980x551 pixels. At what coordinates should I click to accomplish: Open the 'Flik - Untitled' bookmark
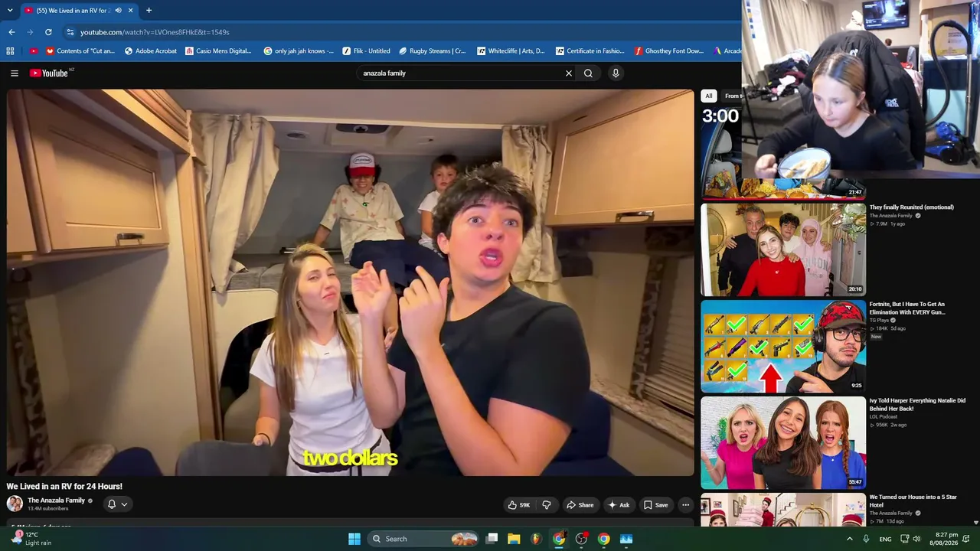click(x=367, y=51)
